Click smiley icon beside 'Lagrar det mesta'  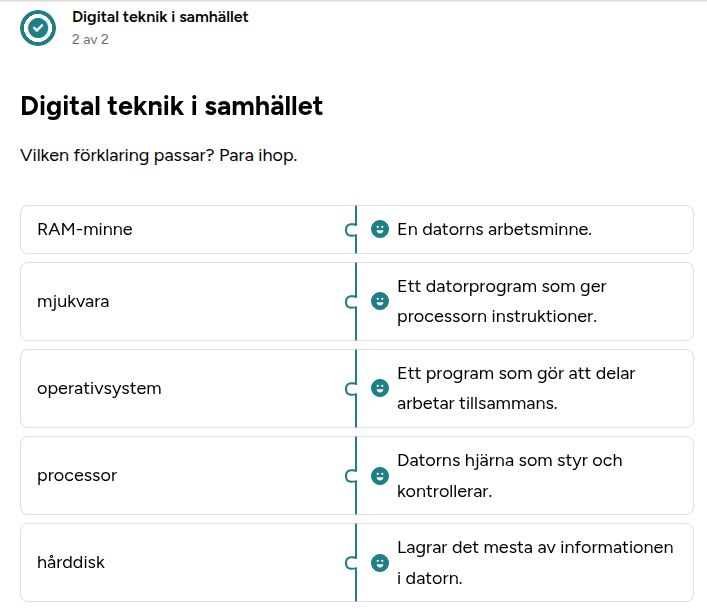(x=379, y=562)
